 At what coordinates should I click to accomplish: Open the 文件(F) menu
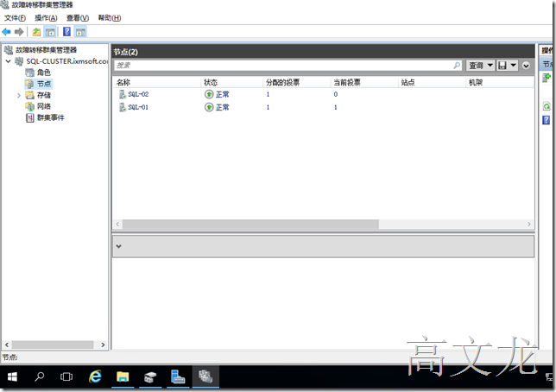pyautogui.click(x=15, y=18)
